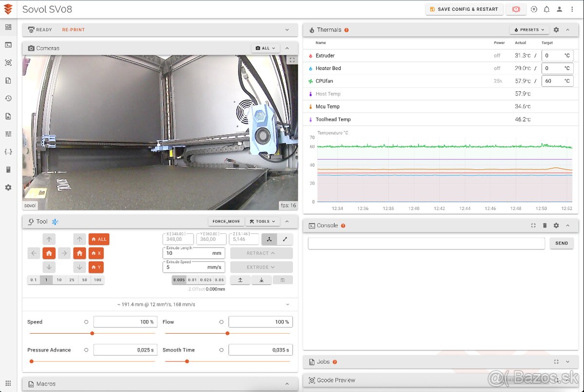The image size is (584, 392).
Task: Switch to relative positioning mode
Action: coord(285,239)
